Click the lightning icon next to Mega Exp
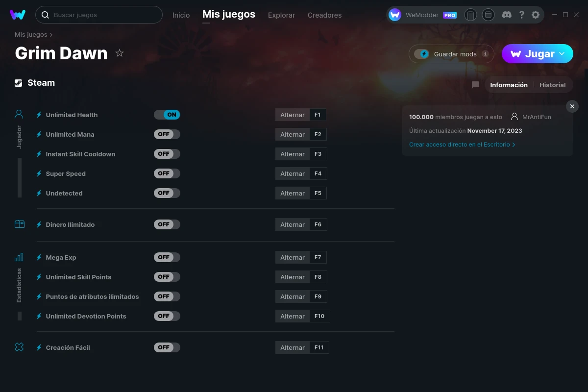The width and height of the screenshot is (588, 392). point(39,257)
